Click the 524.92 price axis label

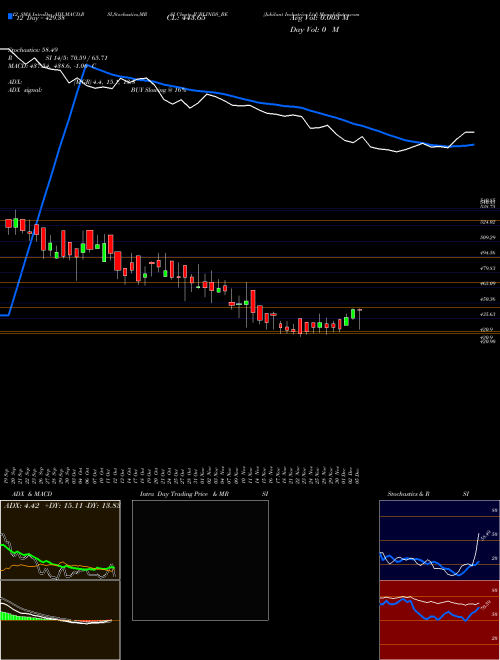(x=488, y=222)
